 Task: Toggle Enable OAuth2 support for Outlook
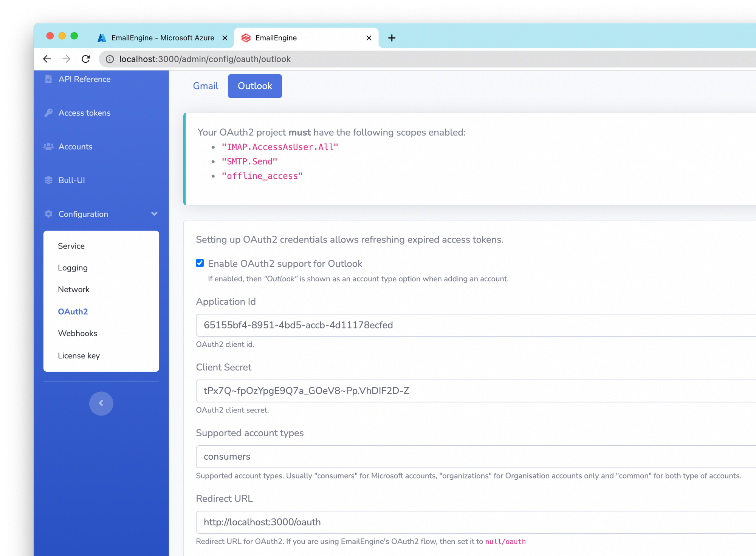click(200, 263)
